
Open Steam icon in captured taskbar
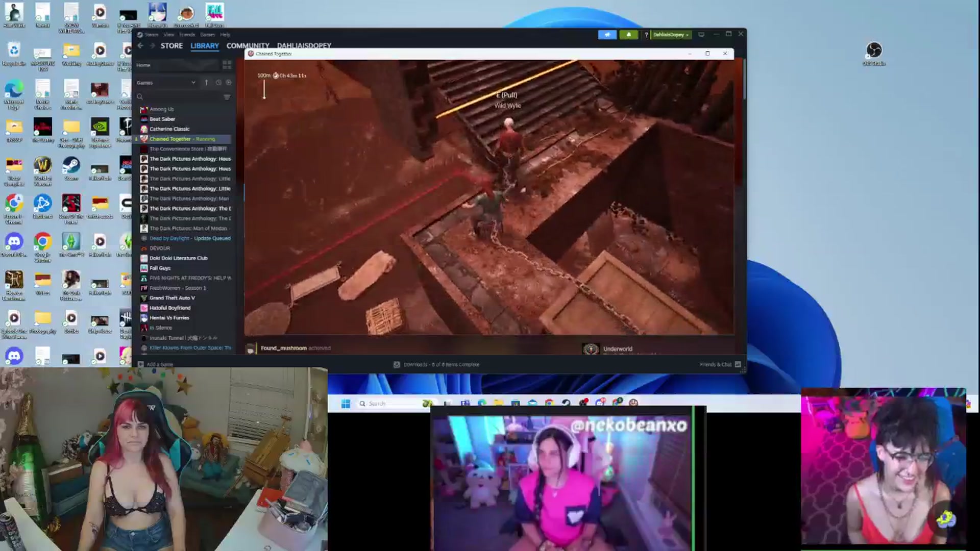tap(566, 403)
